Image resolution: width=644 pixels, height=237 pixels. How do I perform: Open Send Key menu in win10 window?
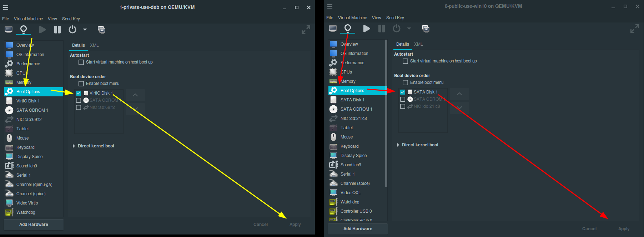coord(395,18)
